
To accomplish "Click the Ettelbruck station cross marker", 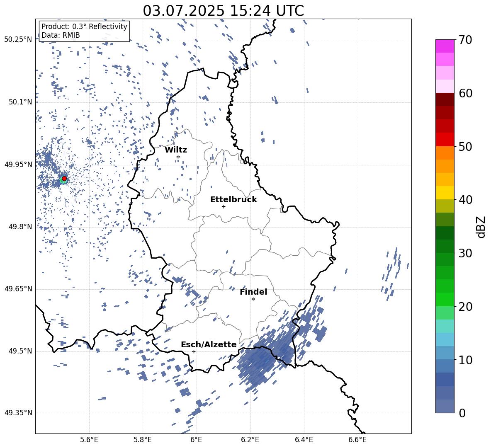I will (224, 206).
